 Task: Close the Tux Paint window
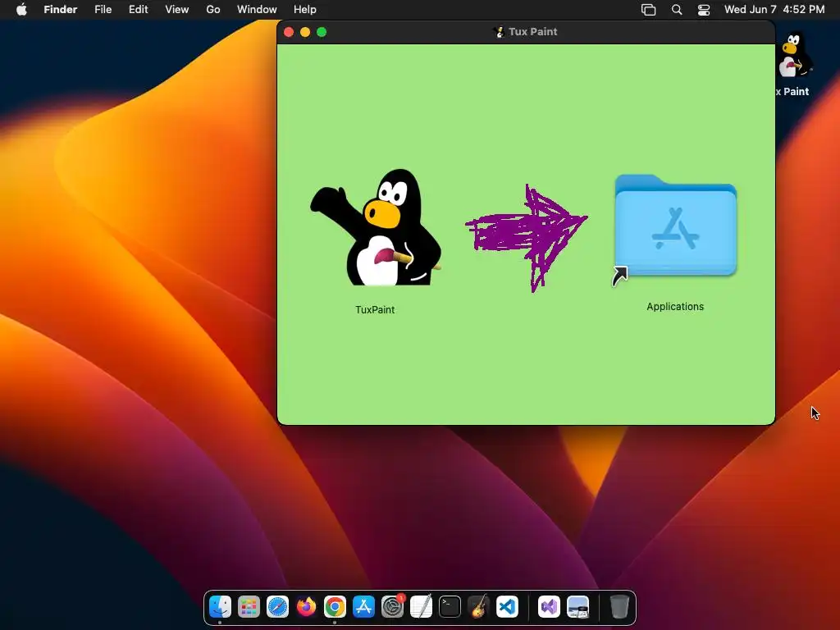point(289,32)
